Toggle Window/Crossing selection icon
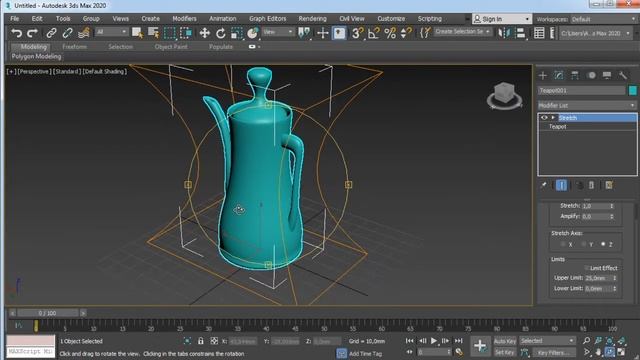 click(x=186, y=33)
